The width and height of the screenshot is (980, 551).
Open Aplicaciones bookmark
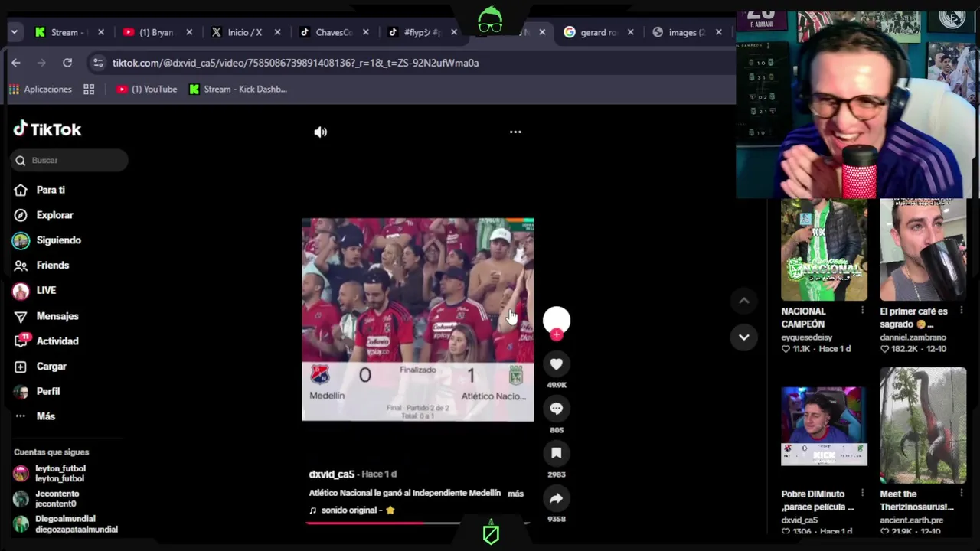[x=41, y=89]
